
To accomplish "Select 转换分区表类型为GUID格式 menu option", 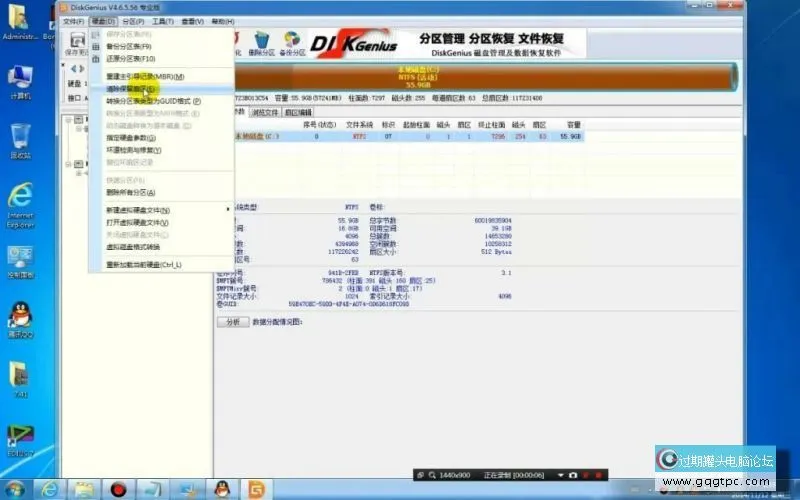I will coord(153,101).
